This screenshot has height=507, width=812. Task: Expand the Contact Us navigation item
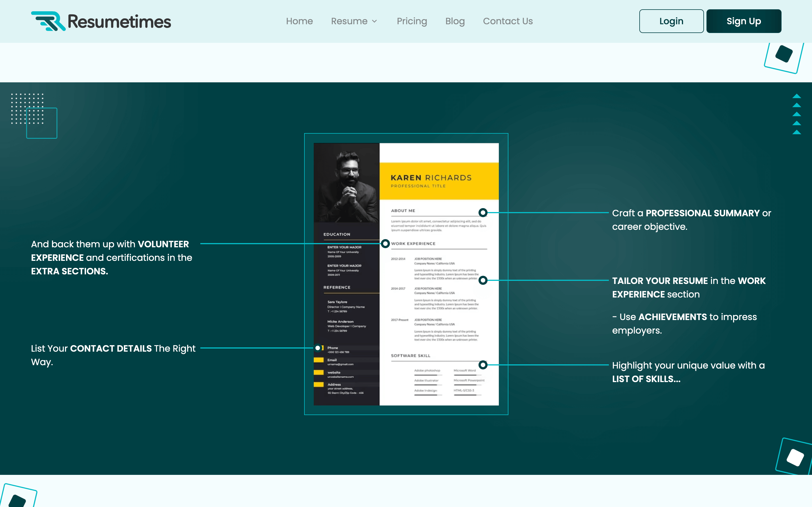click(508, 21)
